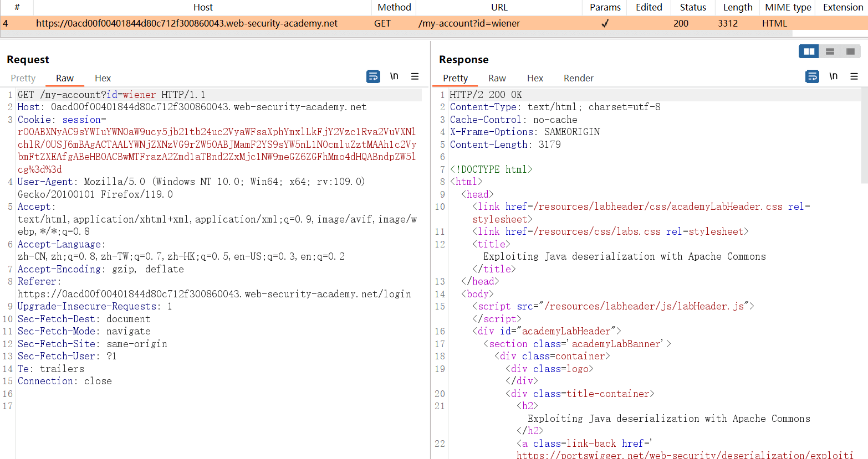Sort history by Status column header
Viewport: 868px width, 459px height.
tap(693, 7)
